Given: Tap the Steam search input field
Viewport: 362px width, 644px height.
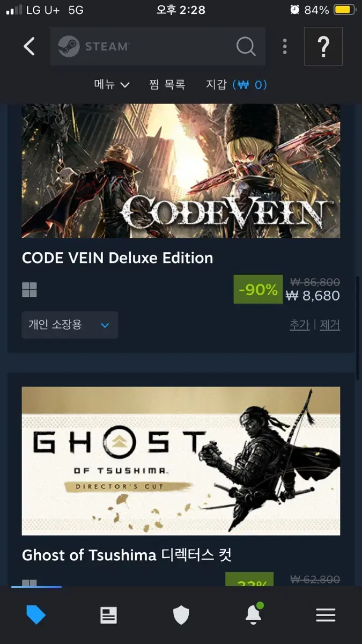Looking at the screenshot, I should [158, 47].
